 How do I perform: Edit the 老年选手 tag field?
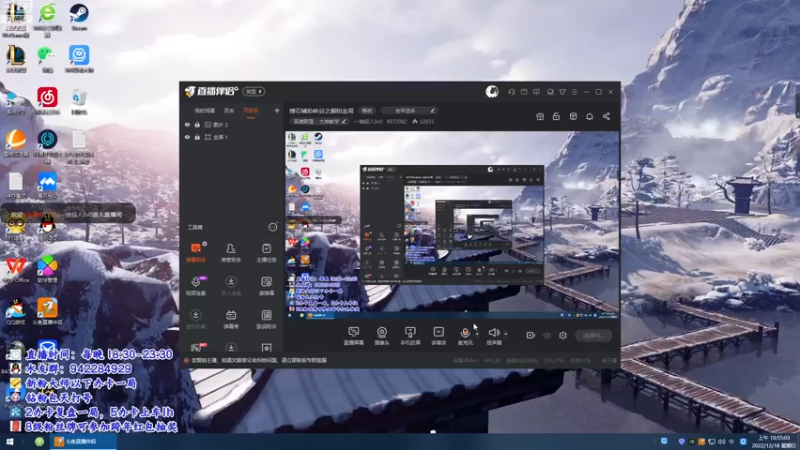(x=409, y=111)
